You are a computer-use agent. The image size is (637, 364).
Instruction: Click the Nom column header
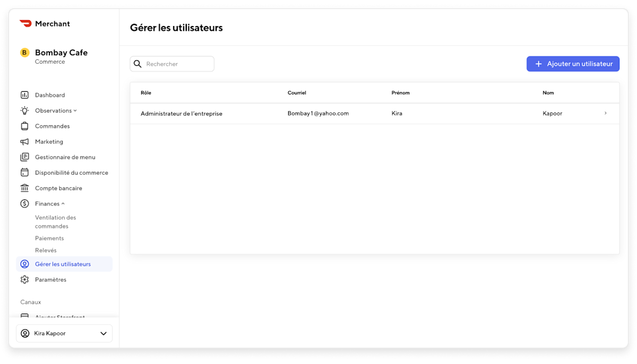(548, 93)
